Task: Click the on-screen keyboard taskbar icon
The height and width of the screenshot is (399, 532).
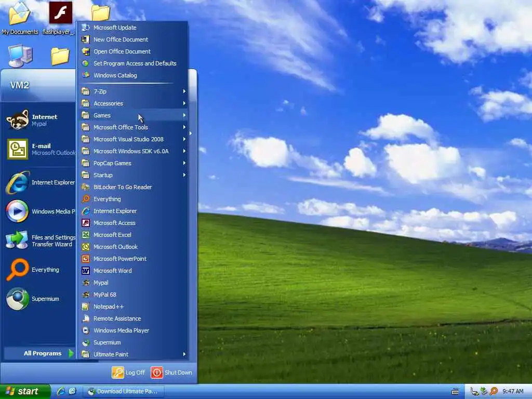Action: [x=455, y=392]
